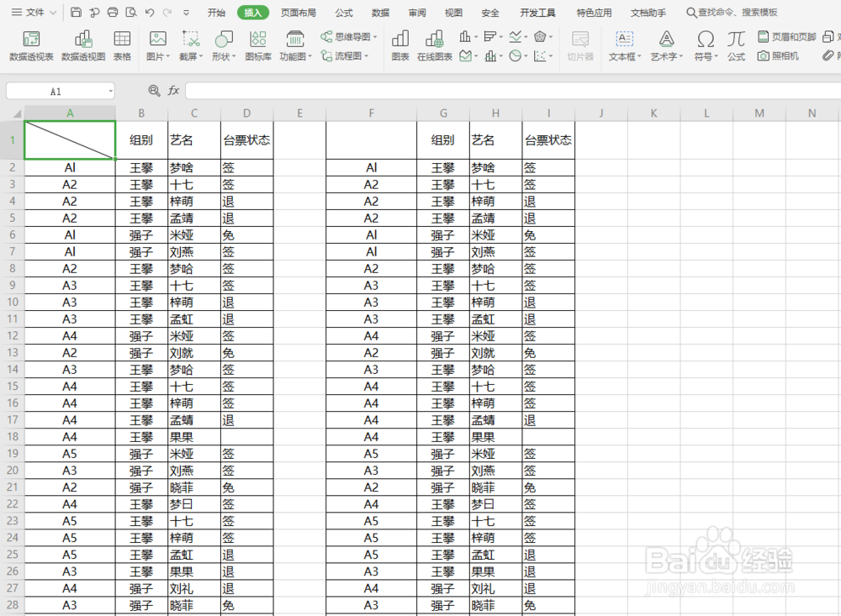Click cell C22 containing 梦日

194,504
